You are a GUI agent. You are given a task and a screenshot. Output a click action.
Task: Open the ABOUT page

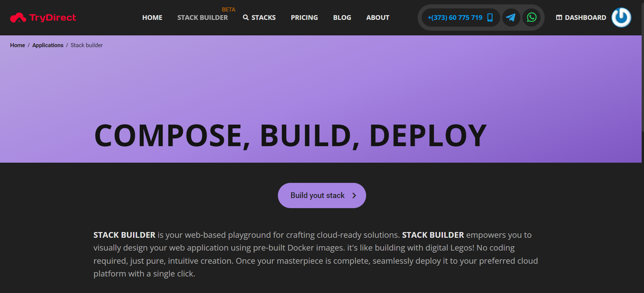click(378, 18)
